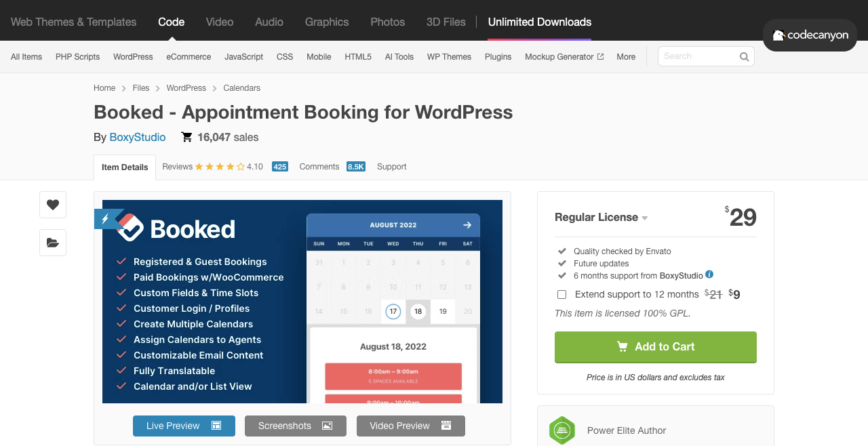The height and width of the screenshot is (446, 868).
Task: Add item to collection with folder icon
Action: tap(53, 243)
